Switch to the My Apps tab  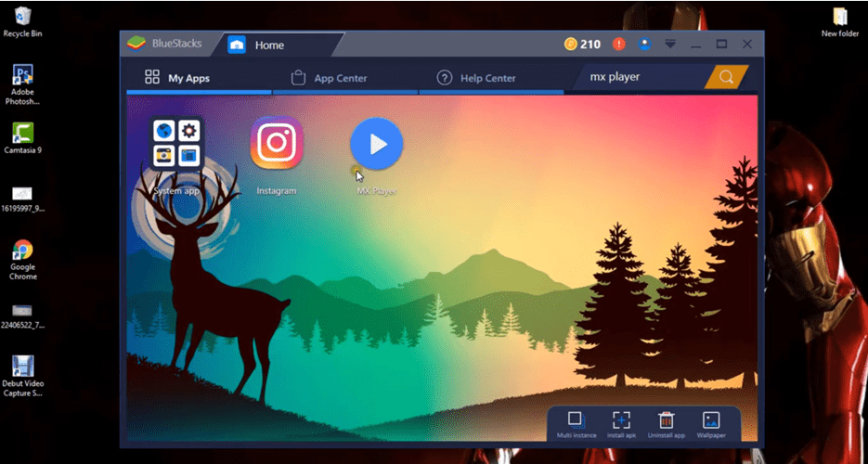point(177,78)
